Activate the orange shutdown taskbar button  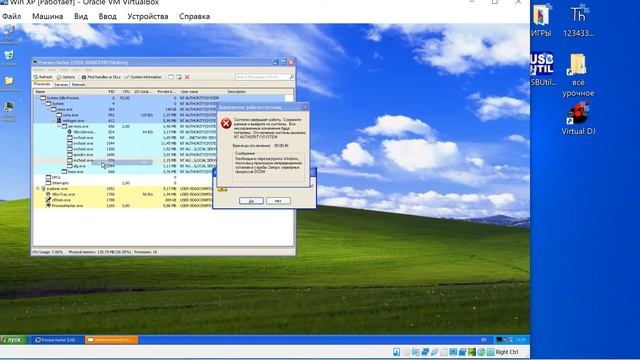click(111, 340)
